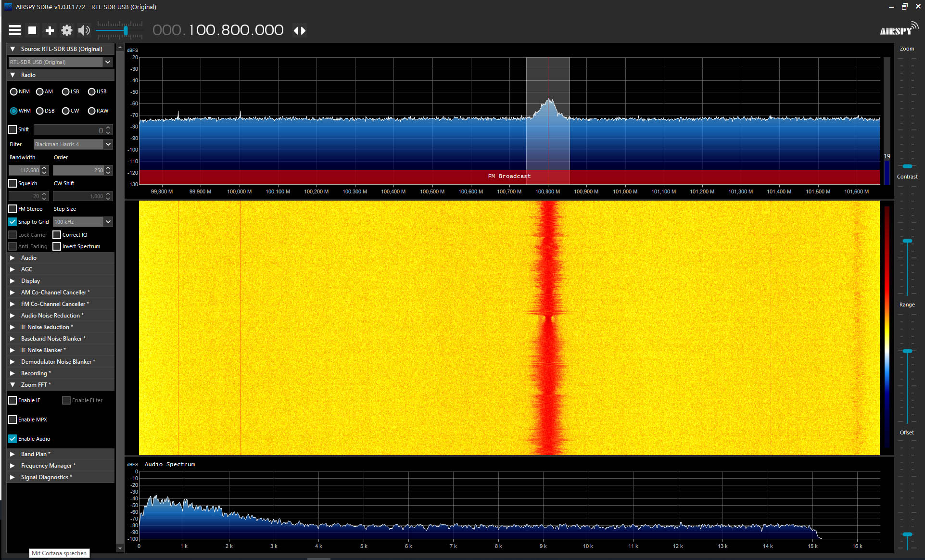Screen dimensions: 925x560
Task: Click the Shift value input field
Action: pyautogui.click(x=69, y=130)
